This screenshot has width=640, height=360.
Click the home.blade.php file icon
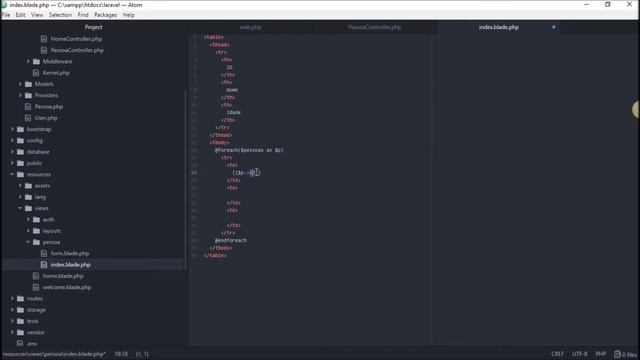[x=36, y=276]
